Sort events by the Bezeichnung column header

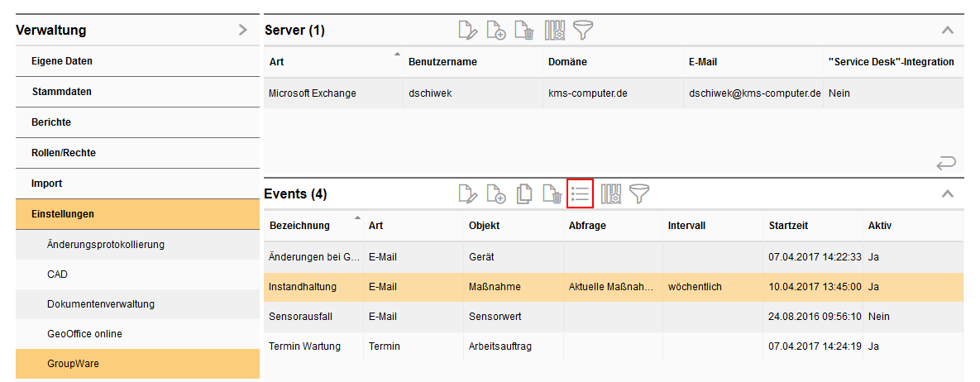click(x=299, y=226)
